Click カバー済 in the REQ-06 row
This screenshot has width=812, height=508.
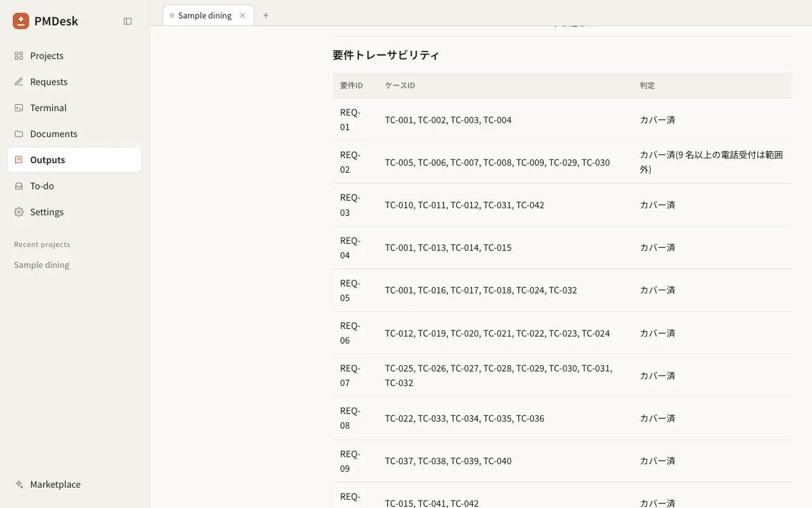click(x=657, y=333)
